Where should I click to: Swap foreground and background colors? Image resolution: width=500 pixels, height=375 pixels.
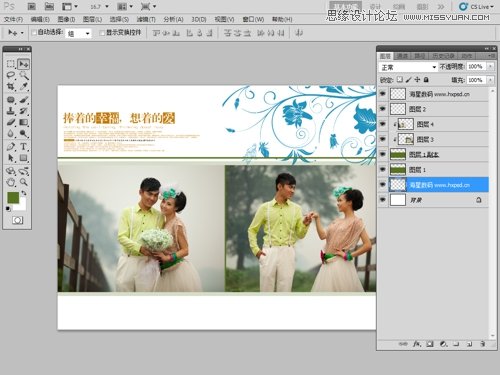click(24, 193)
